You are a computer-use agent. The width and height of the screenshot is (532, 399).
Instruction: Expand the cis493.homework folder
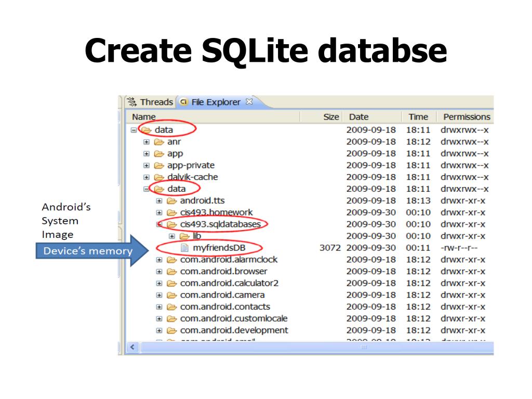tap(159, 212)
